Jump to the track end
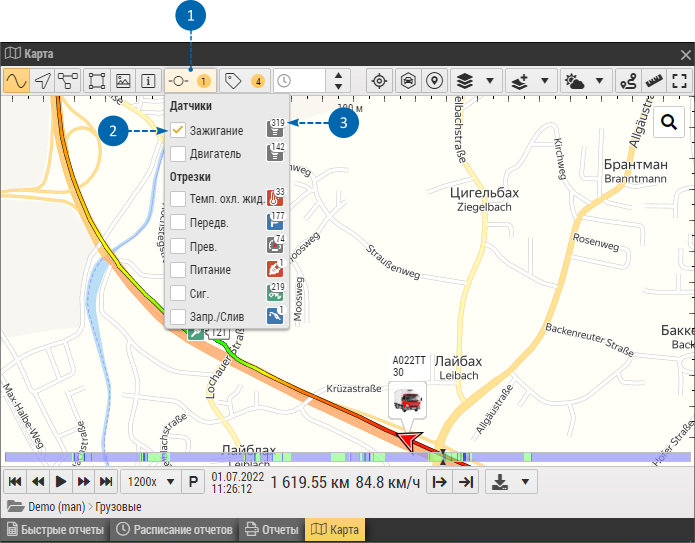Screen dimensions: 695x543 (106, 482)
